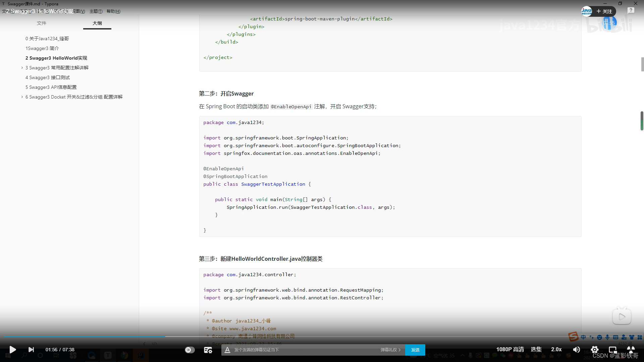Open the 主题(T) menu
Viewport: 644px width, 362px height.
point(96,11)
